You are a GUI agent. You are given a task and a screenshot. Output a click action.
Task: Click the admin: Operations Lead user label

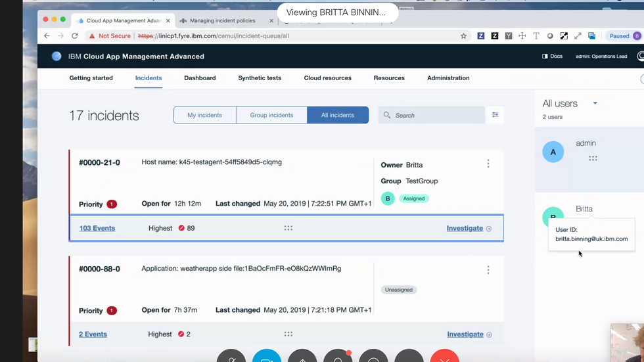pyautogui.click(x=601, y=57)
